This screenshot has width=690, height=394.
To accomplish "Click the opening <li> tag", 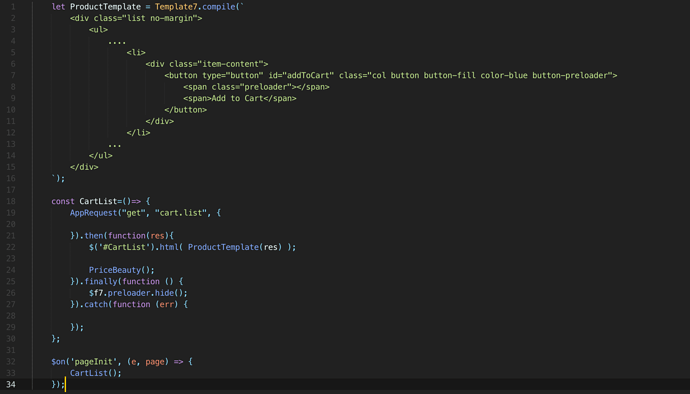I will pos(136,52).
